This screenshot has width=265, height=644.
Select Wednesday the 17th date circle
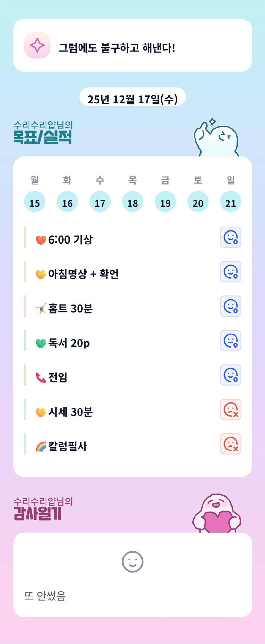click(100, 202)
